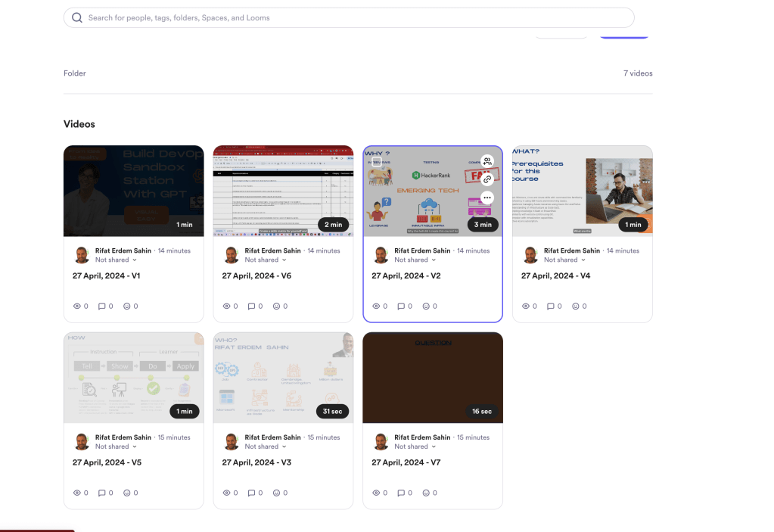
Task: Click the views eye icon on V1 card
Action: 77,306
